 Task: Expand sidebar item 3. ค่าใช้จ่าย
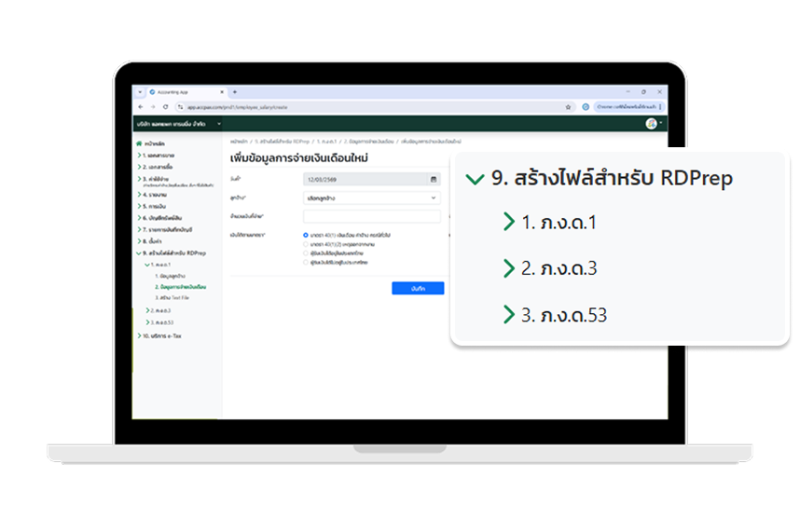point(153,179)
